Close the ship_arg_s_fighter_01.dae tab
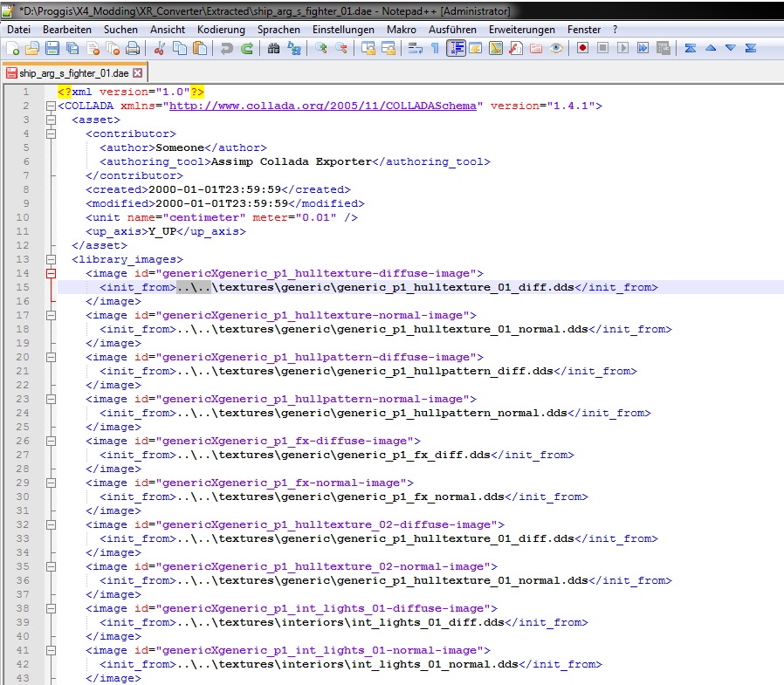This screenshot has width=784, height=685. (137, 73)
